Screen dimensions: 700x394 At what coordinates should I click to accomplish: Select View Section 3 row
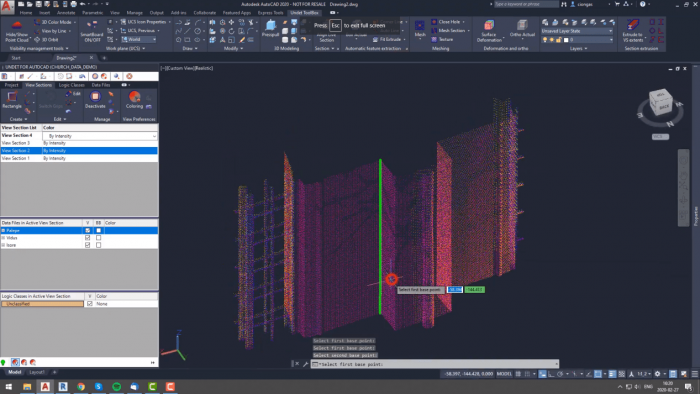79,143
